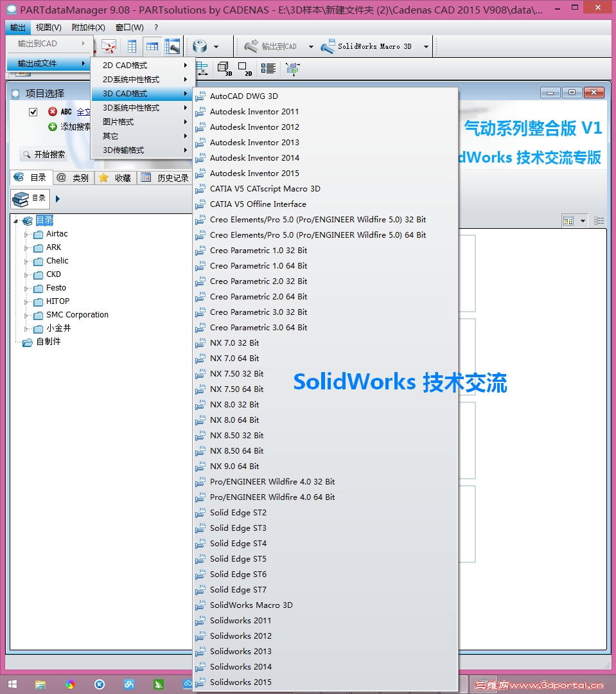Select Autodesk Inventor 2015 export format
This screenshot has height=694, width=616.
(x=325, y=173)
